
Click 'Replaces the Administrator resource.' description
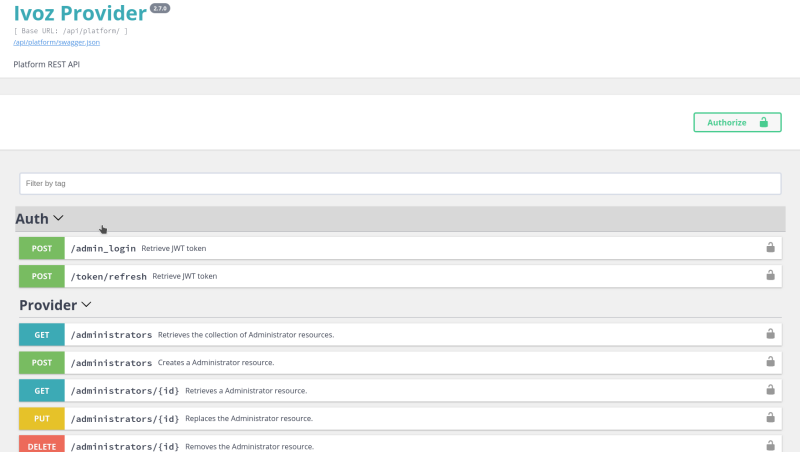click(249, 418)
